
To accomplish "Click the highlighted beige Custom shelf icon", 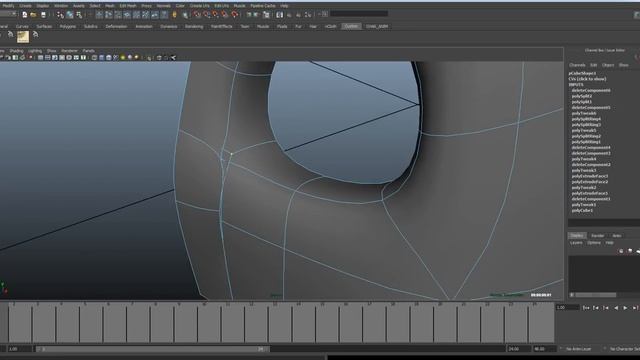I will (23, 37).
